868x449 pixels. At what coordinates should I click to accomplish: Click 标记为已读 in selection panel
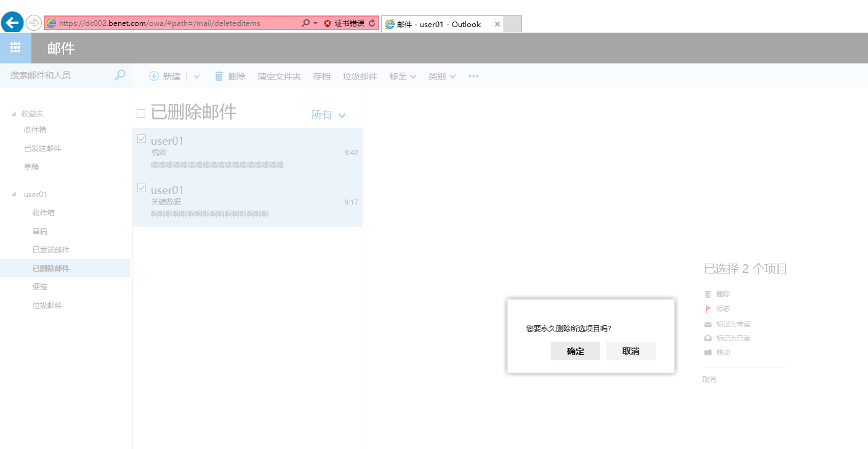pos(733,338)
